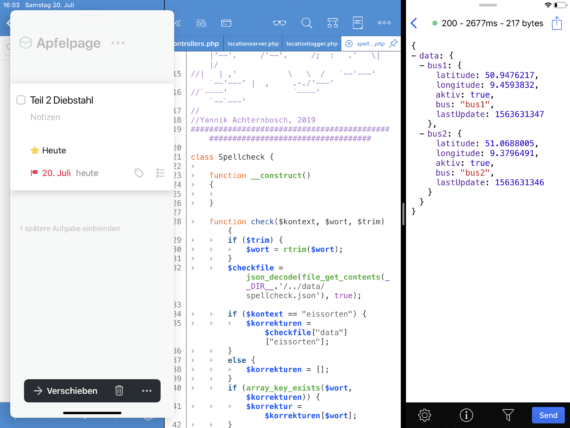This screenshot has height=428, width=570.
Task: Tap the slide-over home indicator bar
Action: [92, 413]
